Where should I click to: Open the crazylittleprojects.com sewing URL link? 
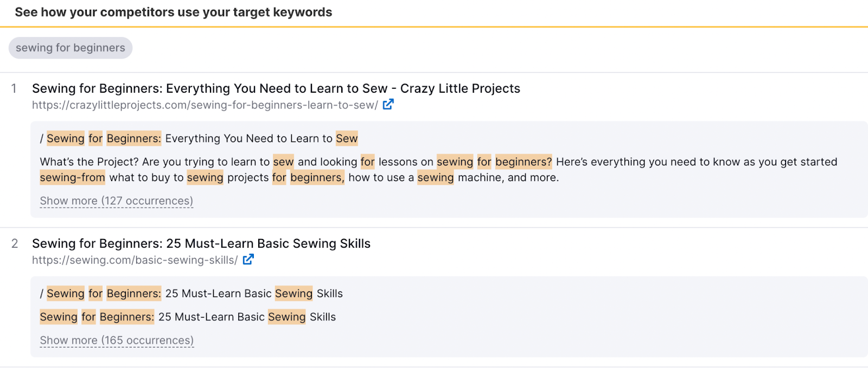tap(205, 105)
